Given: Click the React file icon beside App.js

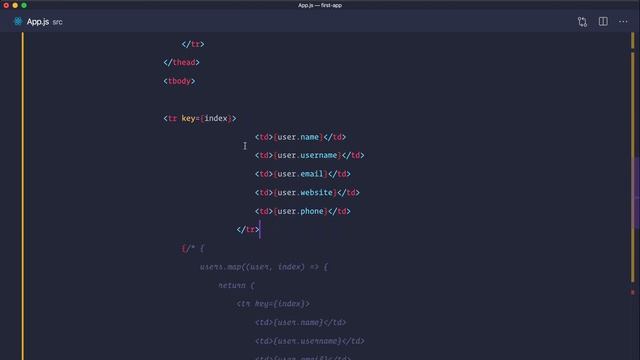Looking at the screenshot, I should click(x=18, y=21).
